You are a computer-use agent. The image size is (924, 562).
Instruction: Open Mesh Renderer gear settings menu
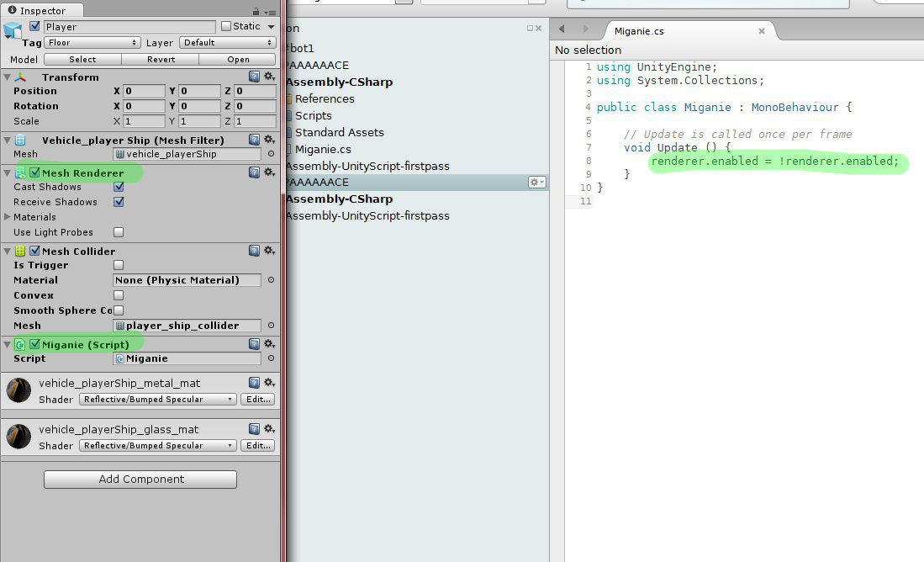pyautogui.click(x=269, y=172)
